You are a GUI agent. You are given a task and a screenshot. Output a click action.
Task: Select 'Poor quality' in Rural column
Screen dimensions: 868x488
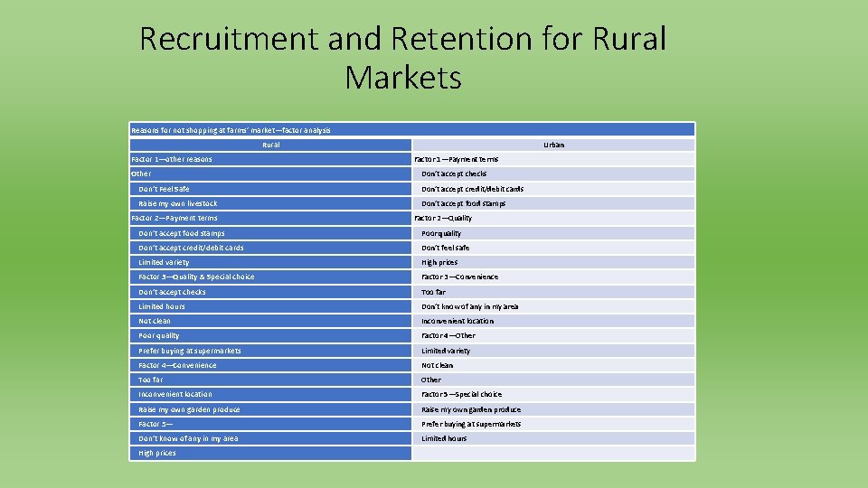coord(270,335)
